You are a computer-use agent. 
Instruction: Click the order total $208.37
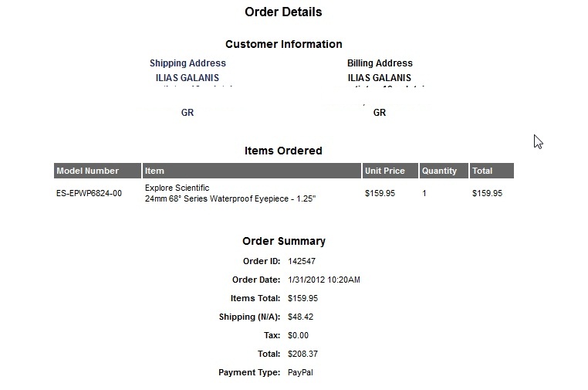302,354
